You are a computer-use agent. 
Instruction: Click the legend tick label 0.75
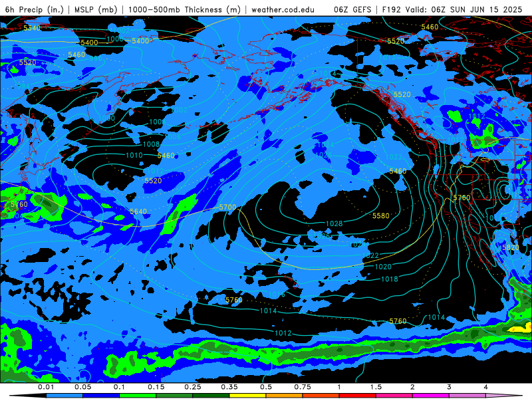[303, 387]
